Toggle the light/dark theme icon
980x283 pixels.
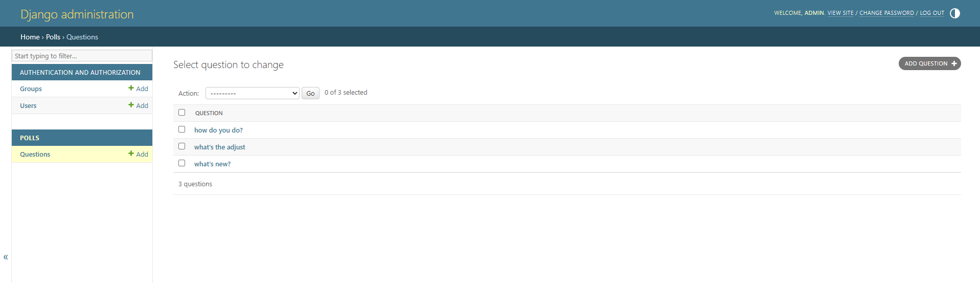coord(954,13)
